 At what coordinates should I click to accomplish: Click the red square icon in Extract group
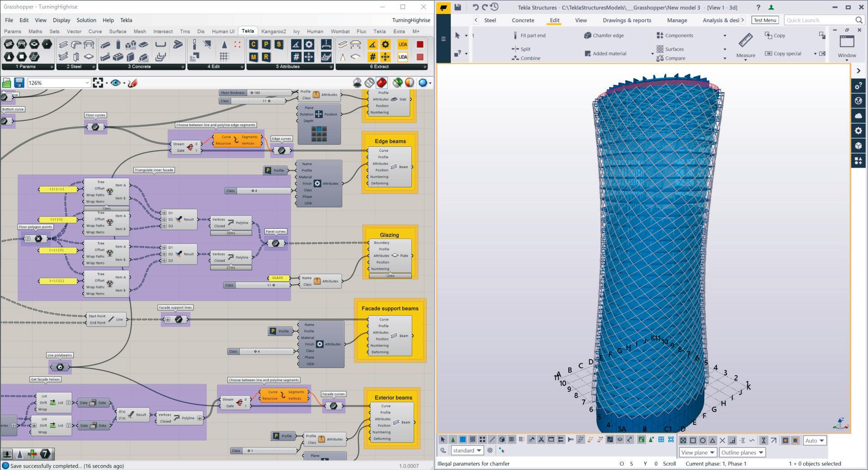coord(420,44)
